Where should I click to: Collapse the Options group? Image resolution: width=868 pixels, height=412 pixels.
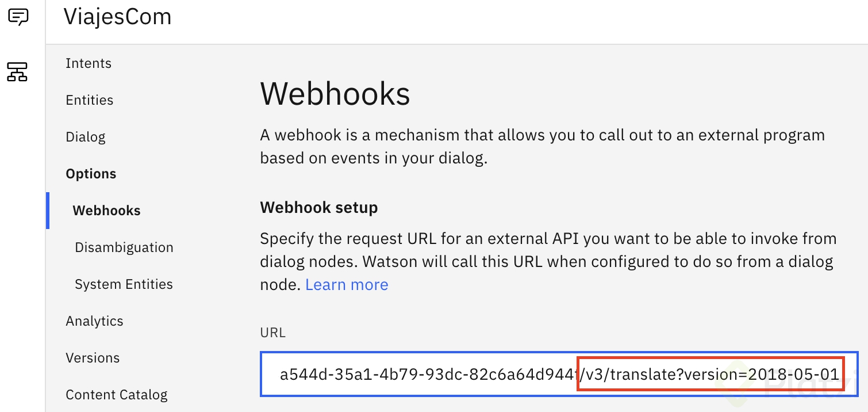91,174
